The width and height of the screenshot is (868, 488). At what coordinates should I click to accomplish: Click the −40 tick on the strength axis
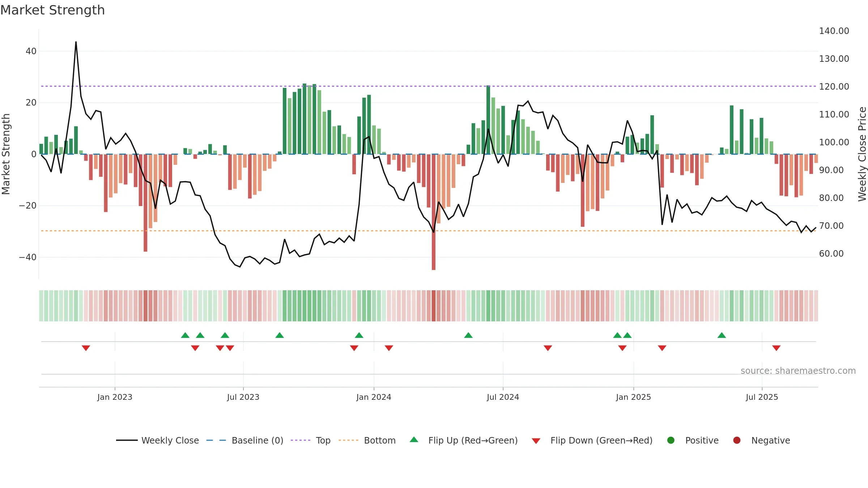(x=27, y=257)
